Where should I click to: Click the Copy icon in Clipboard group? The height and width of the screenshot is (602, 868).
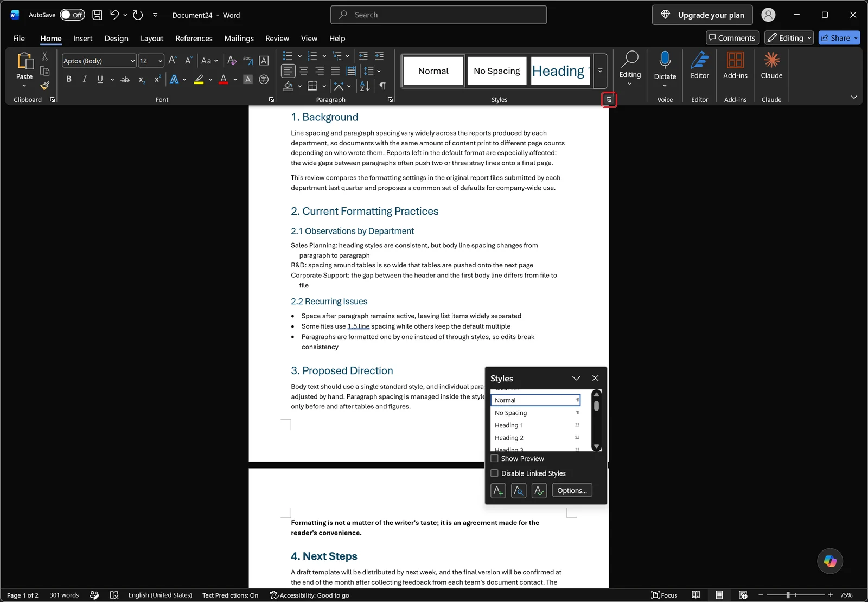click(x=44, y=71)
